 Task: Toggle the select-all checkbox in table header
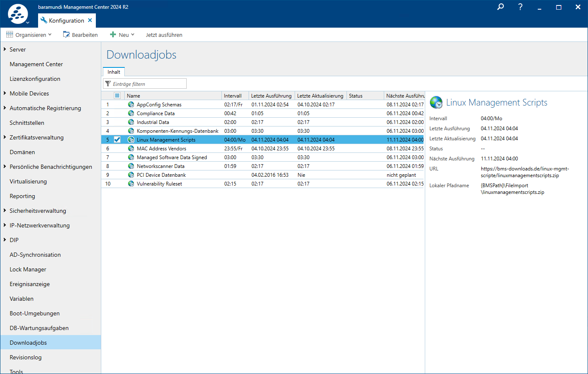click(117, 96)
